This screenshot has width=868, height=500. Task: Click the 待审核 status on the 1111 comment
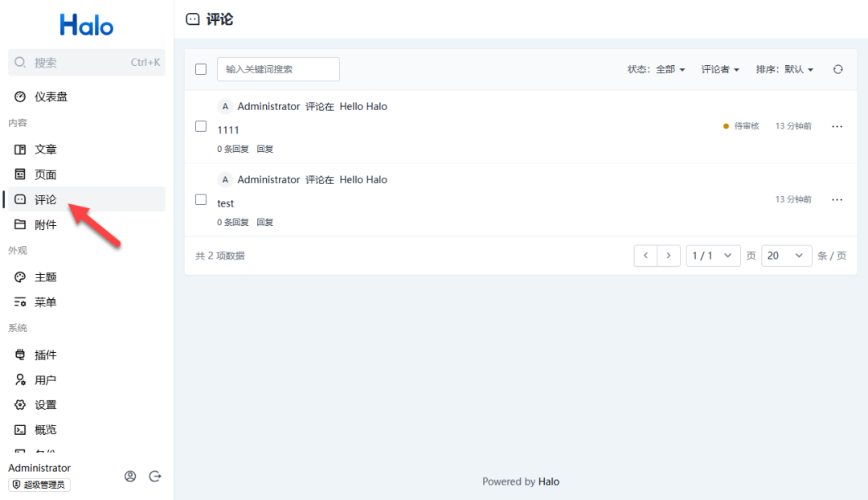[x=741, y=126]
